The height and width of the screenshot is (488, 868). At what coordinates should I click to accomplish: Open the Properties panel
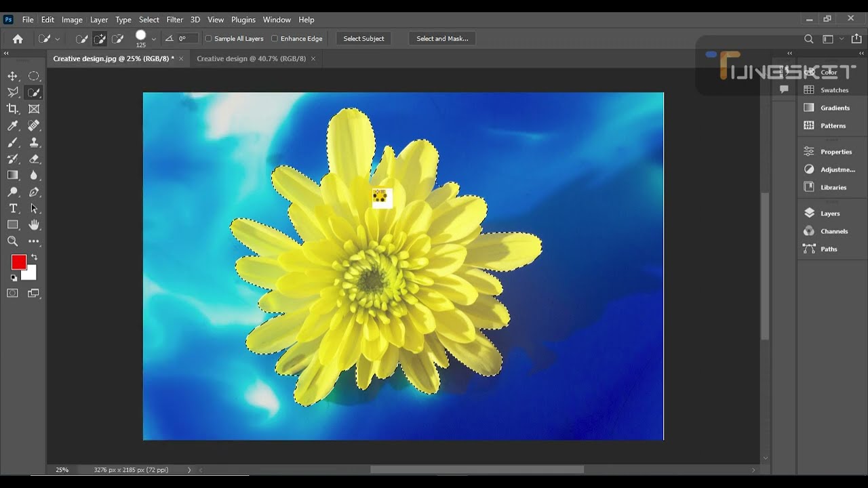click(828, 152)
